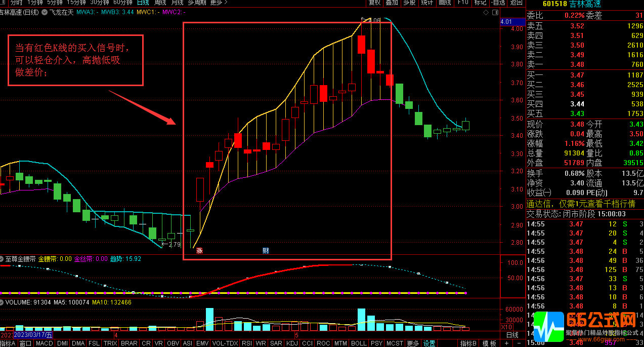The height and width of the screenshot is (347, 644).
Task: Click the 自选 add-to-watchlist button
Action: click(498, 3)
